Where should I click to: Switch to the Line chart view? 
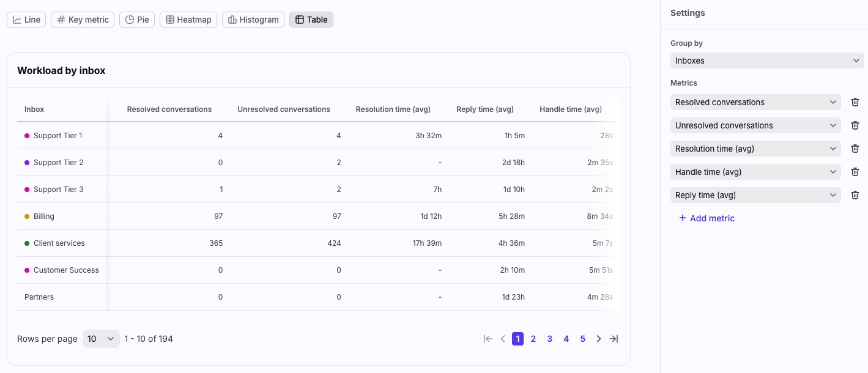(x=26, y=20)
